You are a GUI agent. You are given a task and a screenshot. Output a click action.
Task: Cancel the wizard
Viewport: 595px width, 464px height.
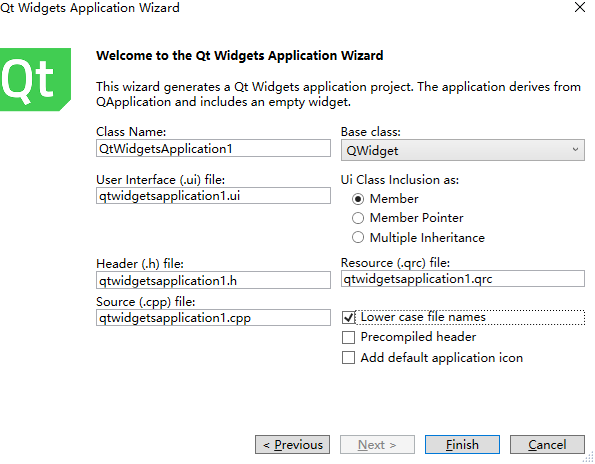pyautogui.click(x=547, y=445)
